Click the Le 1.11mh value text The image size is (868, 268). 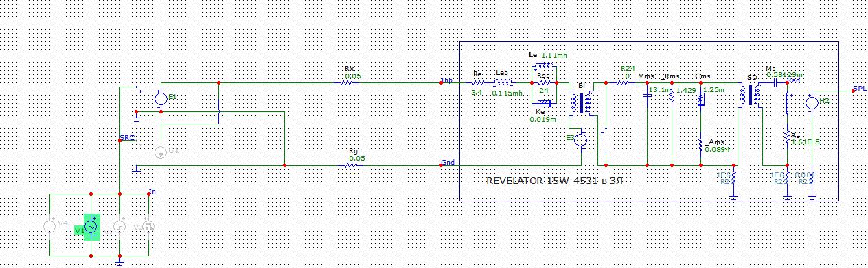555,55
